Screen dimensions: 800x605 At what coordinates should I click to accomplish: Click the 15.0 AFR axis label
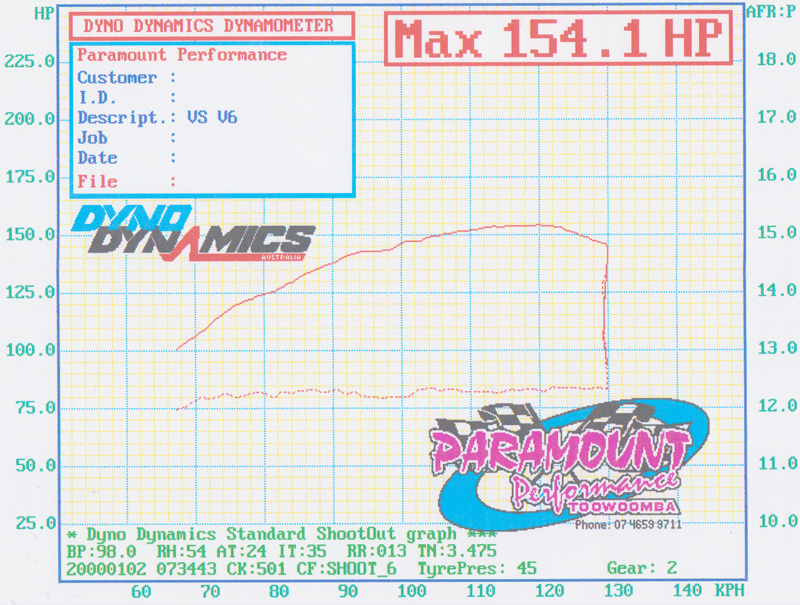point(777,232)
